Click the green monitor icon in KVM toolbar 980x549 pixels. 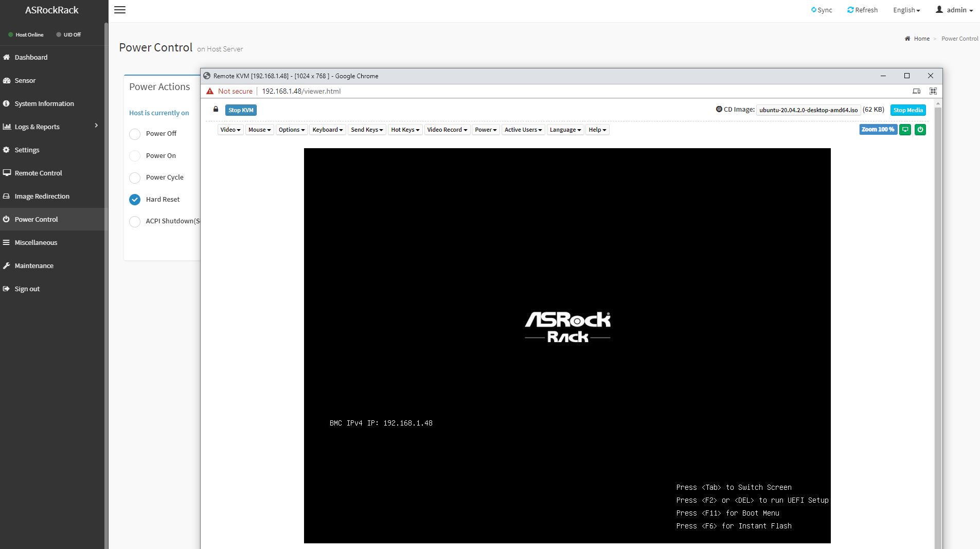click(905, 130)
